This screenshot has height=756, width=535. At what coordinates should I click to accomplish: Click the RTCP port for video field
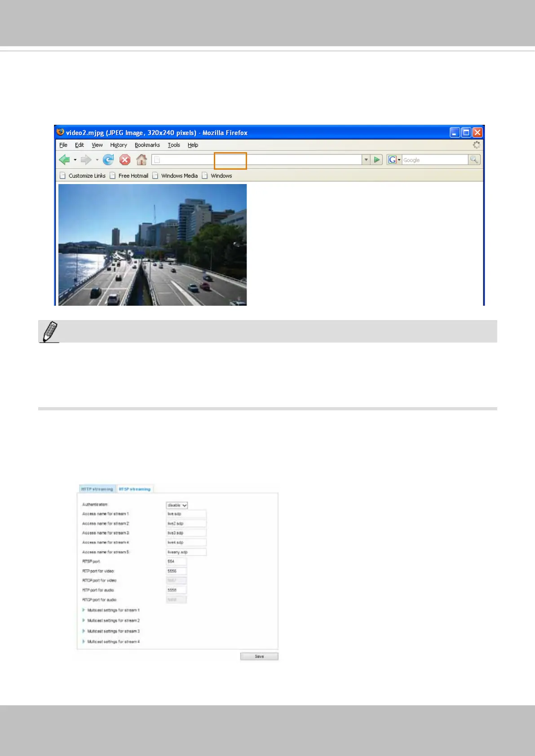tap(176, 580)
